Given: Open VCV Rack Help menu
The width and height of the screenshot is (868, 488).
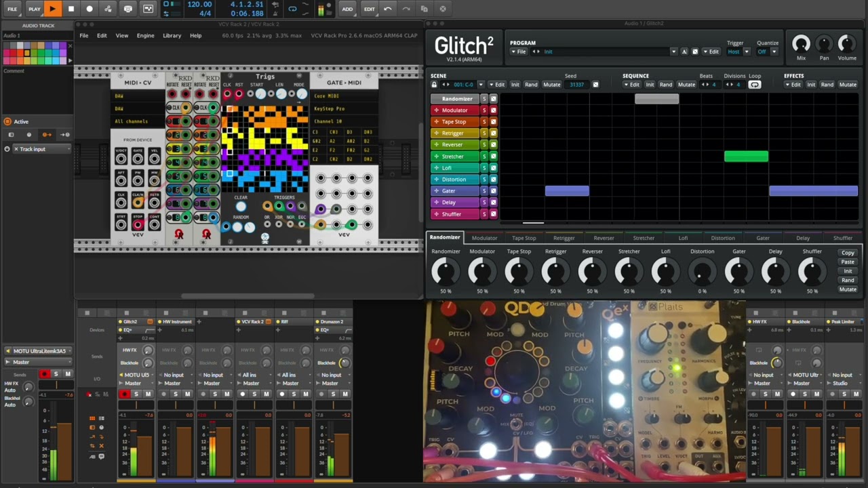Looking at the screenshot, I should pos(195,35).
